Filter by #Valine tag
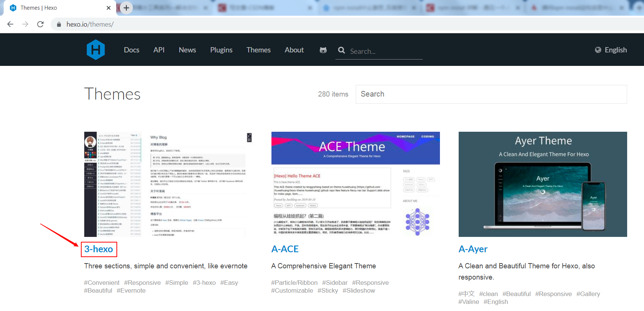Viewport: 644px width, 311px height. tap(469, 302)
